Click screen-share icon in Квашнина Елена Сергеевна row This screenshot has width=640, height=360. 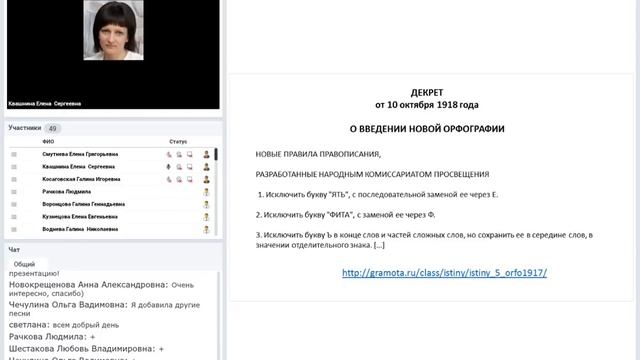190,167
